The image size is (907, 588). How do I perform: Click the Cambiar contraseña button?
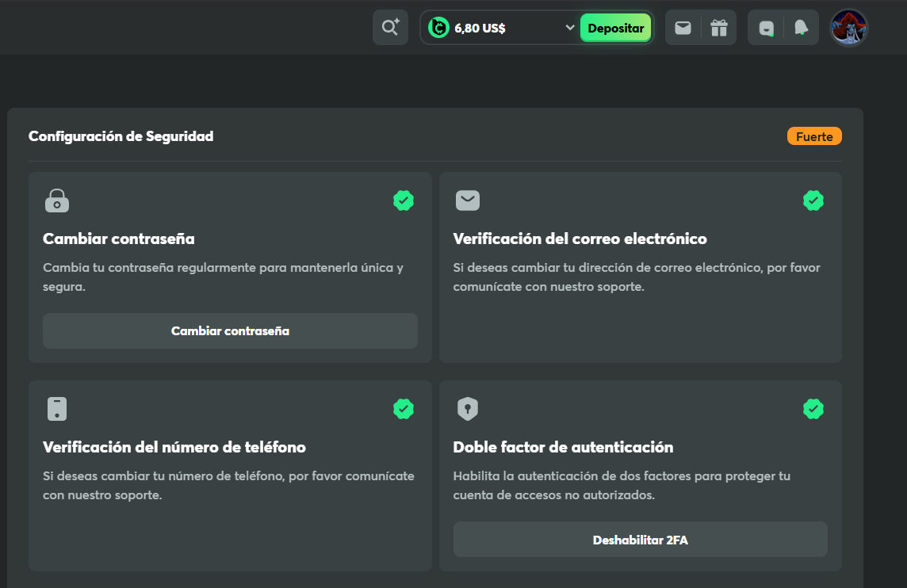(x=230, y=331)
